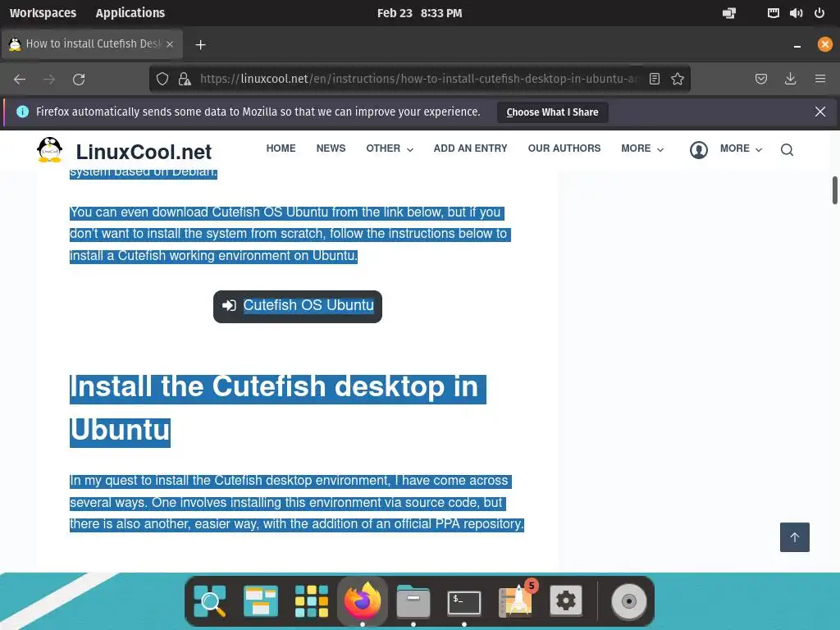Expand the OTHER navigation dropdown
Screen dimensions: 840x630
click(390, 148)
